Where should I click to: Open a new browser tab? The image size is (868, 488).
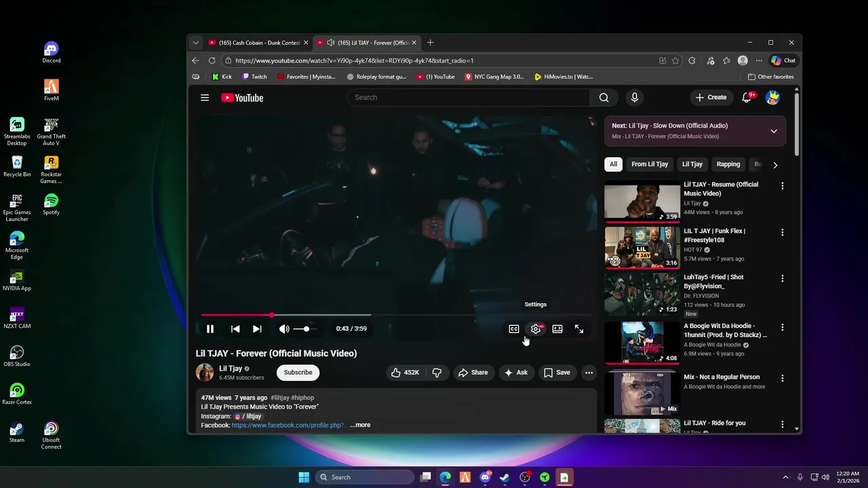430,43
